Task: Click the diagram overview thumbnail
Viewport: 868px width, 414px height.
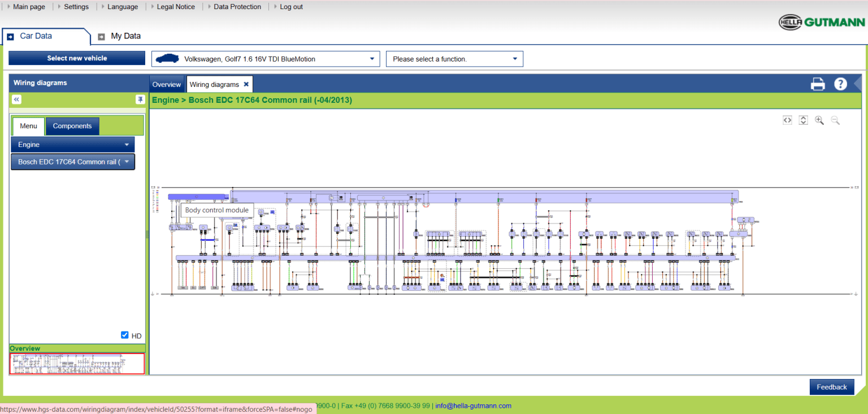Action: (77, 363)
